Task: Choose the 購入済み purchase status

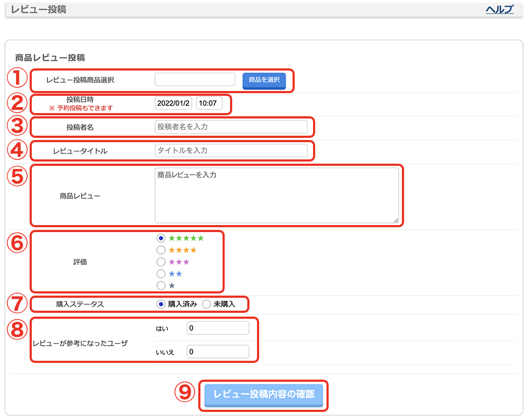Action: [x=161, y=304]
